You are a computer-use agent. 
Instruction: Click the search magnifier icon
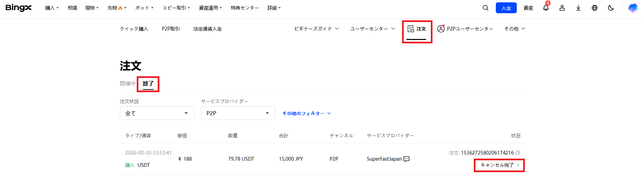485,8
